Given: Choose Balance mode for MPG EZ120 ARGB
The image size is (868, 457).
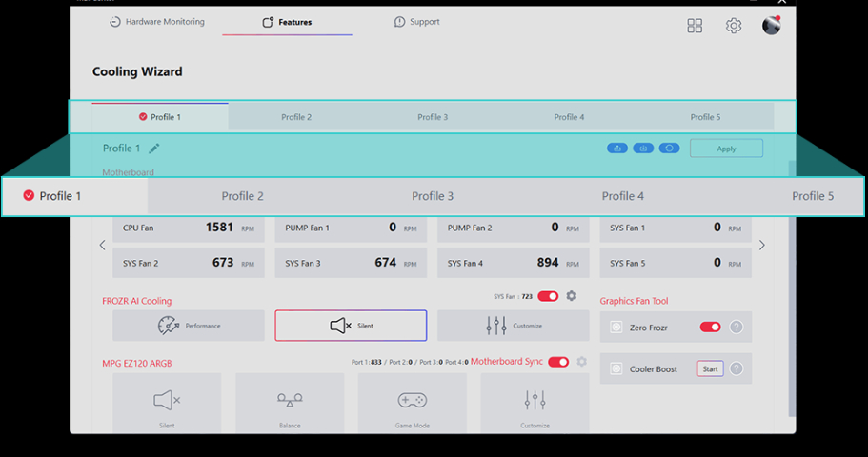Looking at the screenshot, I should click(x=290, y=405).
